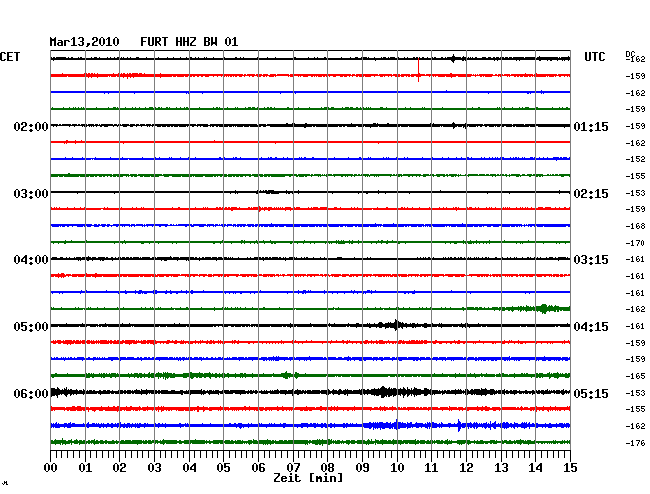Screen dimensions: 650x494
Task: Click minute-axis tick label 10
Action: pyautogui.click(x=397, y=467)
